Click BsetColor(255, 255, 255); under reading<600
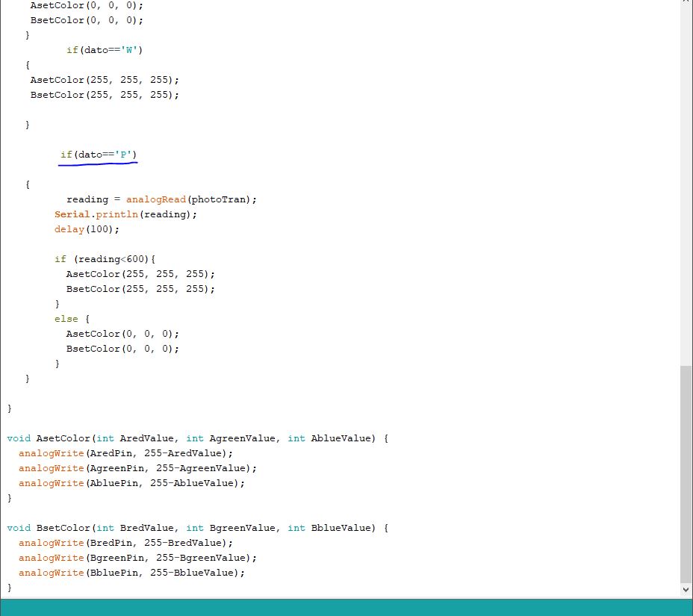The image size is (693, 616). click(x=140, y=289)
